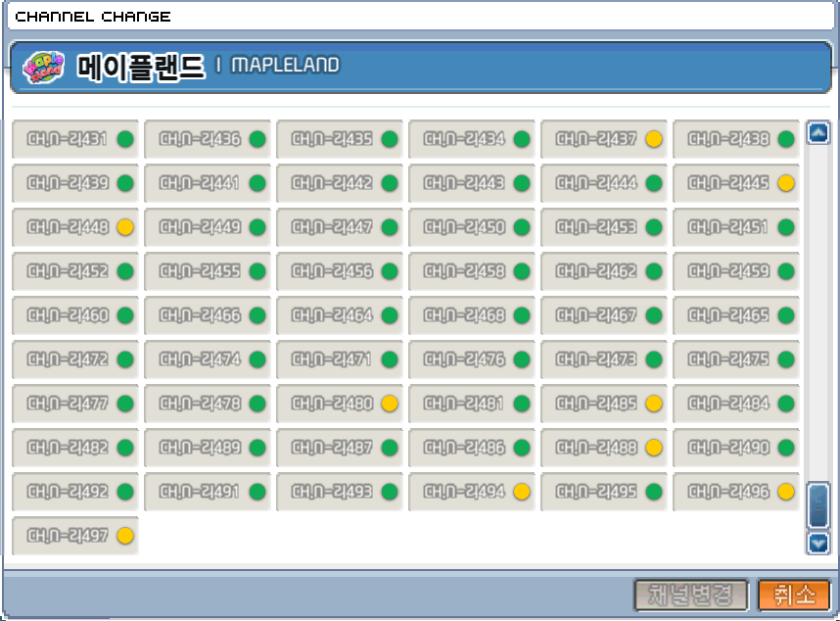840x621 pixels.
Task: Select channel 436 from the list
Action: 207,139
